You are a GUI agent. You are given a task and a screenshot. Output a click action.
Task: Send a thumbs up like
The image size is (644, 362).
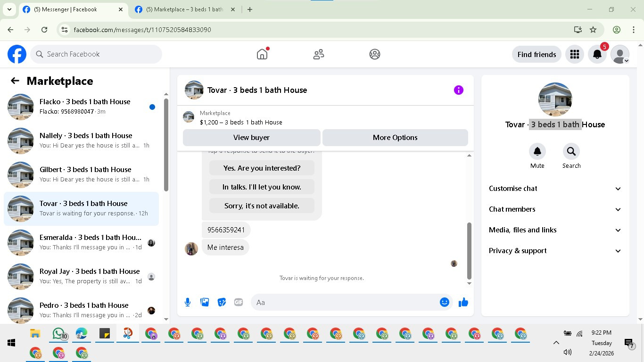point(463,302)
